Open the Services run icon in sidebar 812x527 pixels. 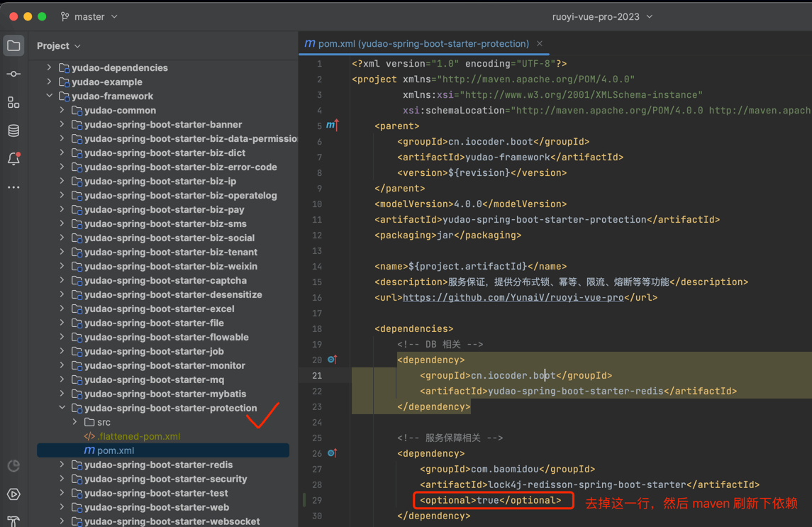(x=13, y=494)
